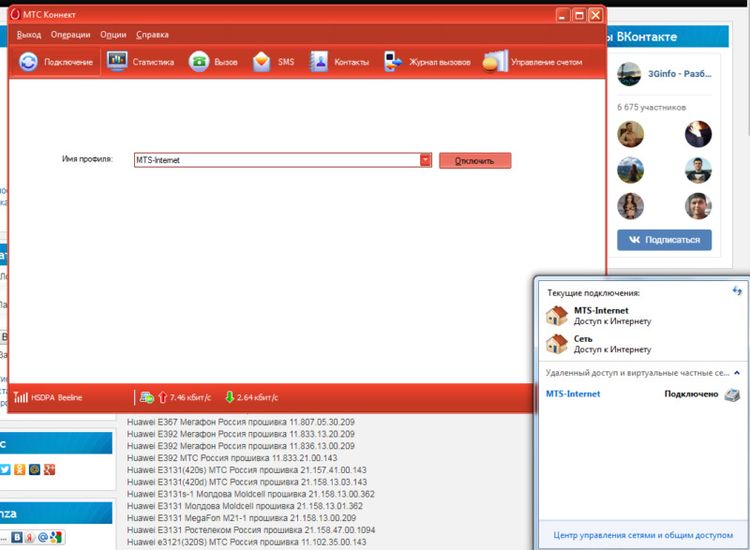750x550 pixels.
Task: Click the Yandex bookmark icon
Action: click(30, 537)
